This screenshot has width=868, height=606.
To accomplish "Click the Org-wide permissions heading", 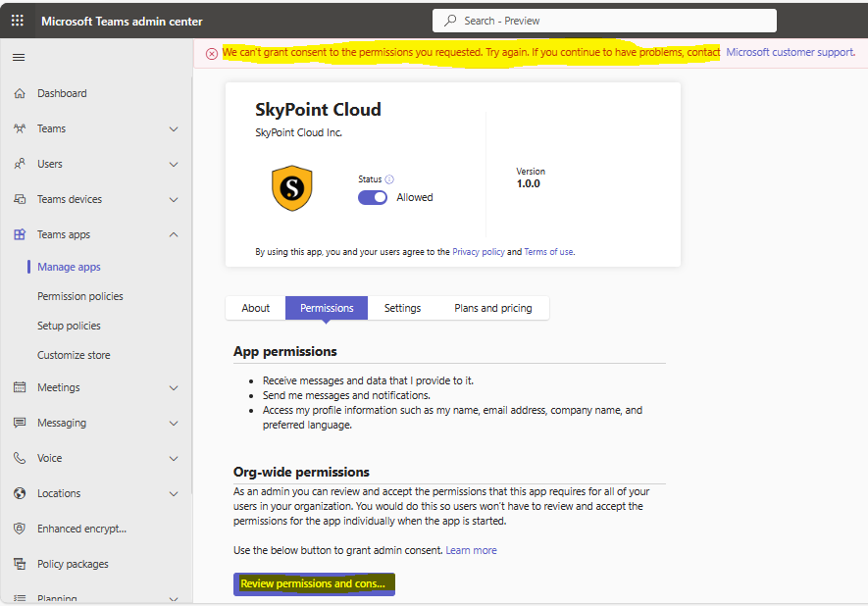I will click(x=301, y=472).
